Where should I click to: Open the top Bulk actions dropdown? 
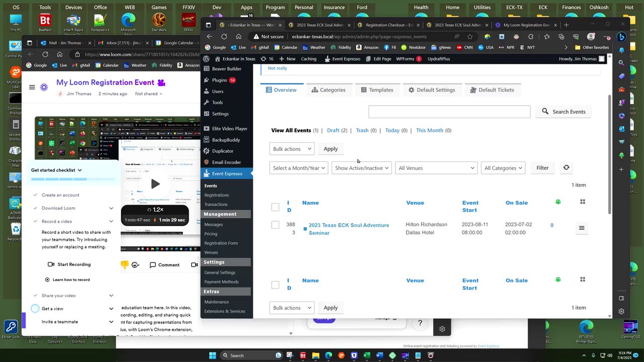click(x=292, y=149)
